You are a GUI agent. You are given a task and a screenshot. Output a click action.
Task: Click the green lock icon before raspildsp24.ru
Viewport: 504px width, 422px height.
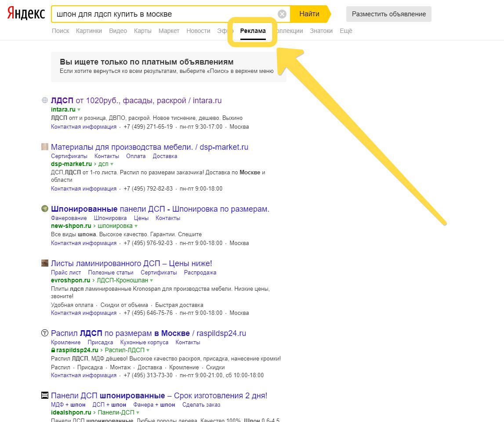[53, 350]
